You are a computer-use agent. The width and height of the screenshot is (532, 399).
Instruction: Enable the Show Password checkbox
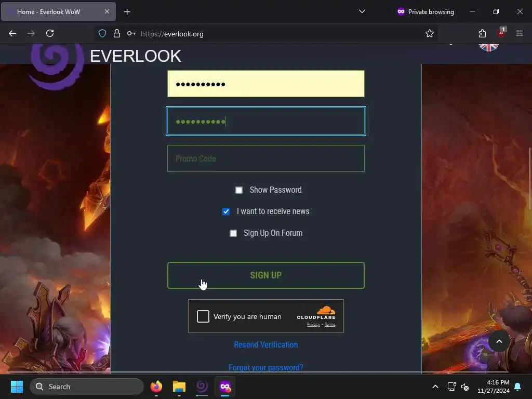click(x=239, y=190)
